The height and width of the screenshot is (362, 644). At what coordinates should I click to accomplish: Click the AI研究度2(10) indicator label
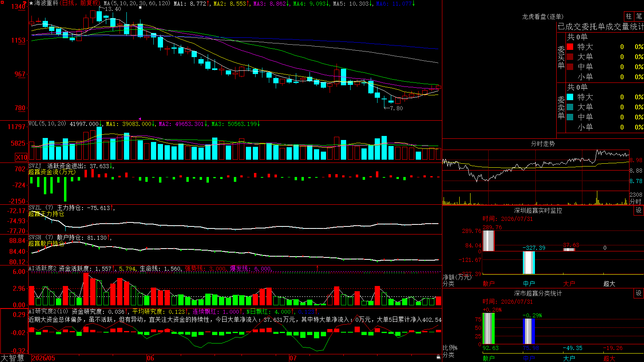point(49,311)
